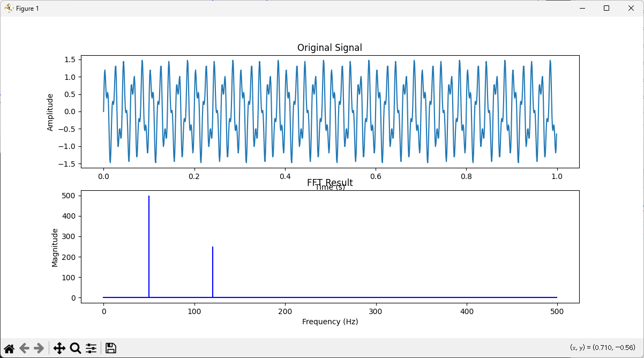Navigate to previous view with back arrow
This screenshot has width=644, height=358.
(23, 348)
